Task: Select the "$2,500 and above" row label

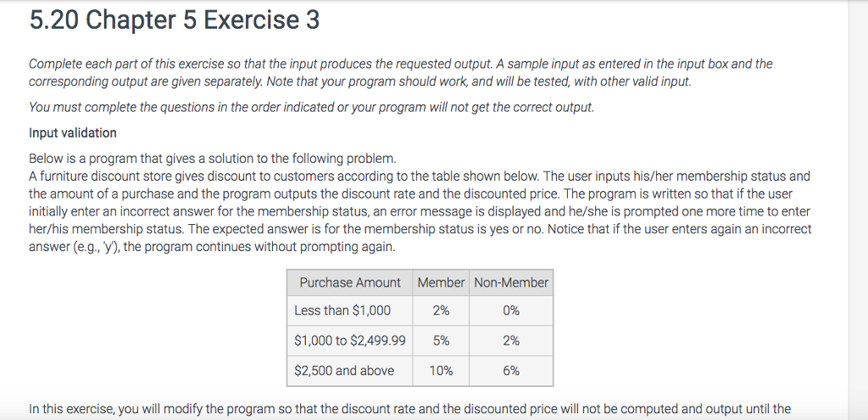Action: tap(346, 370)
